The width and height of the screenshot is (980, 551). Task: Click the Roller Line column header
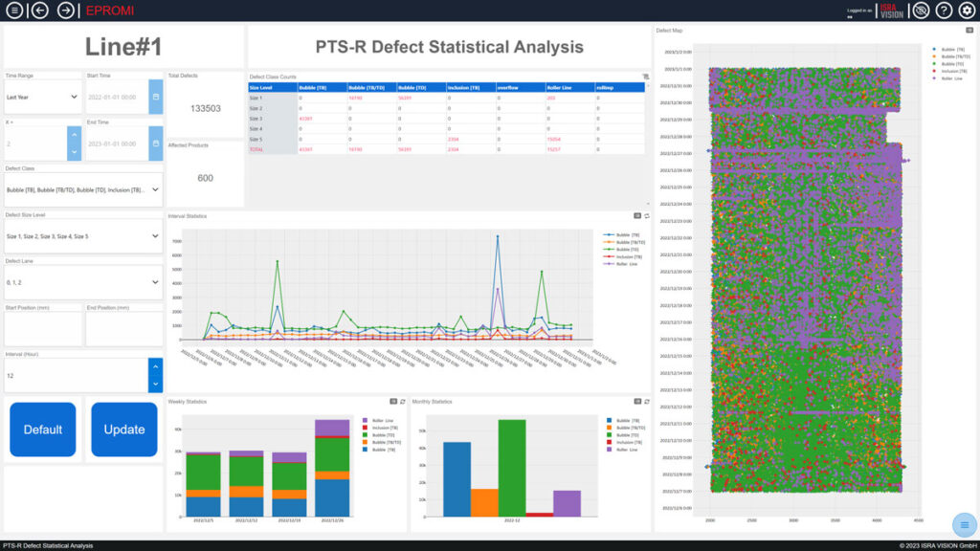click(568, 87)
